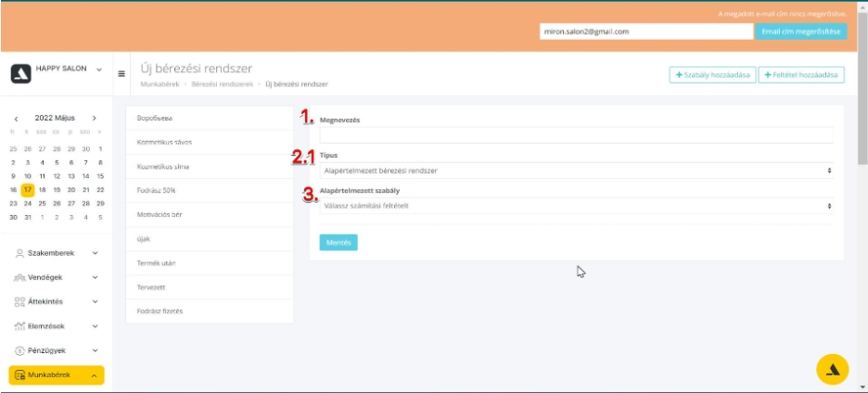868x393 pixels.
Task: Click the Email cím megerősítése button
Action: (x=801, y=32)
